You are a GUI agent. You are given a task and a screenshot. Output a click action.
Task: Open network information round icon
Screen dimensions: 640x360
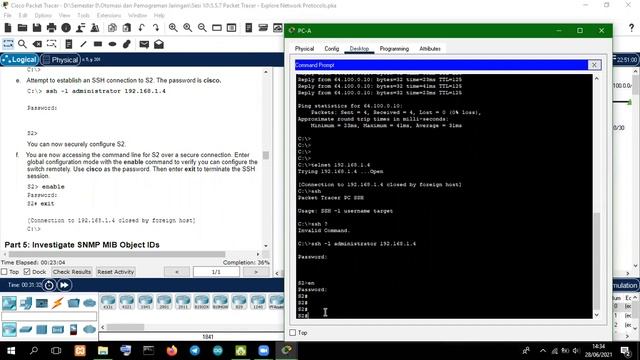(66, 28)
